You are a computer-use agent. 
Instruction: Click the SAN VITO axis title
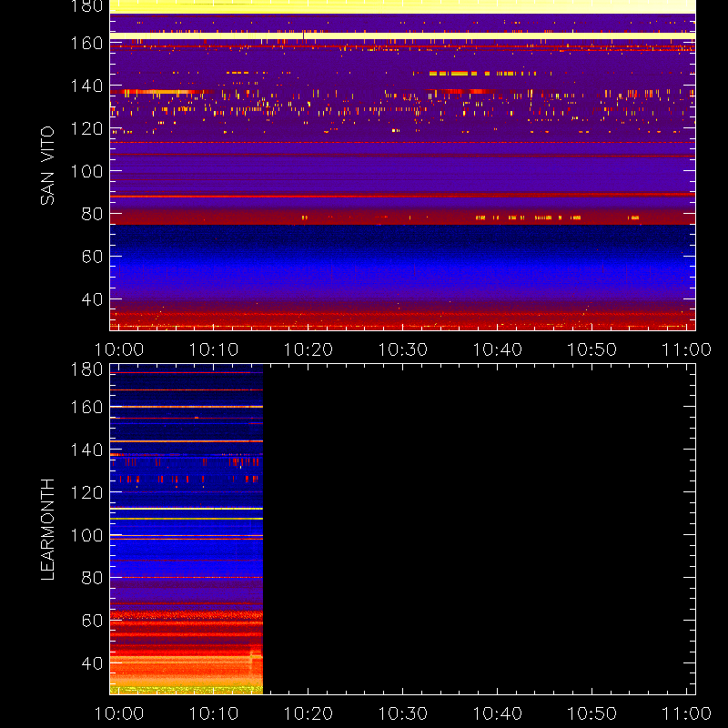tap(48, 166)
